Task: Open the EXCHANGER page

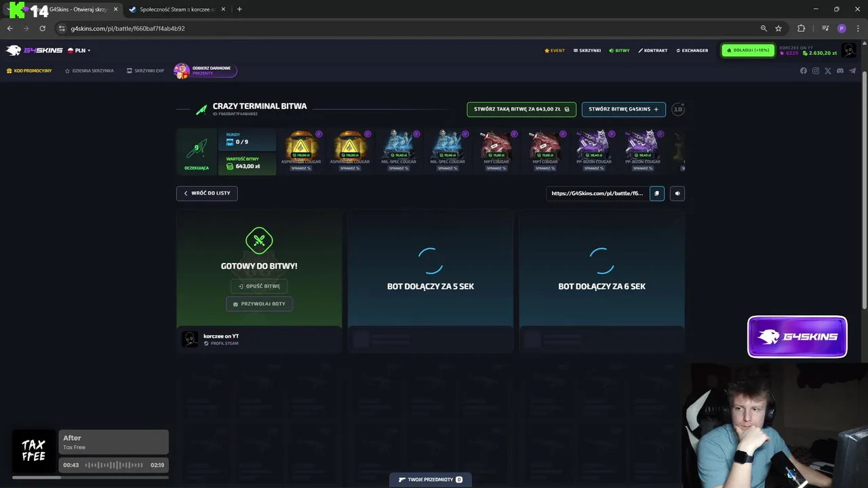Action: tap(692, 50)
